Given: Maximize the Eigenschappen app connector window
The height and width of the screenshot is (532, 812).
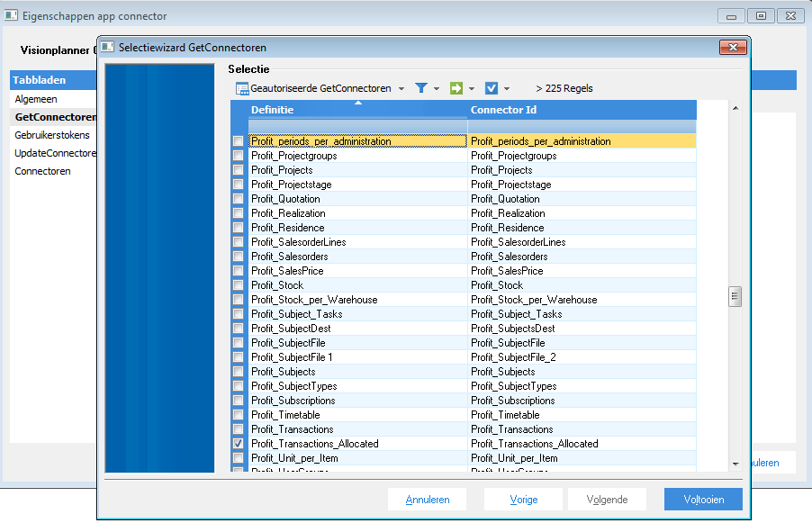Looking at the screenshot, I should (762, 16).
